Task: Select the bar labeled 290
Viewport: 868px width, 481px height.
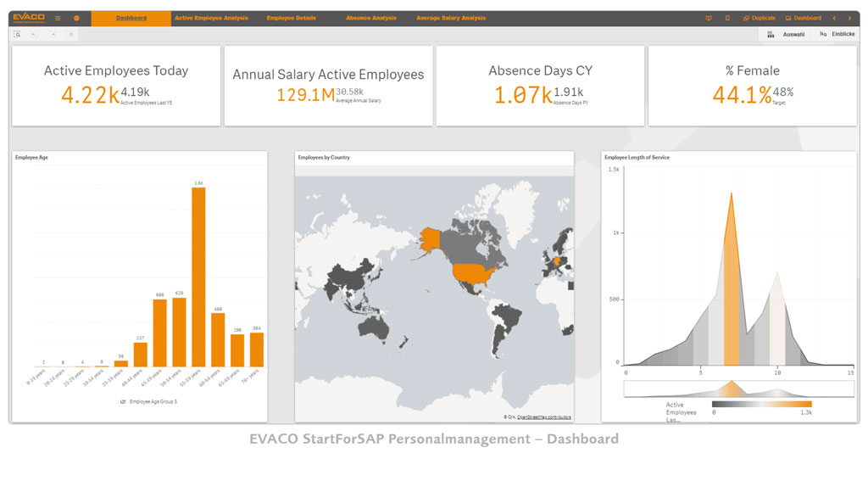Action: 237,350
